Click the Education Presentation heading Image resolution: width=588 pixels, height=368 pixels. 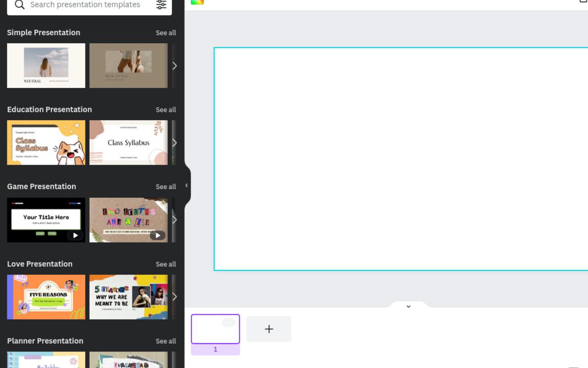[50, 109]
